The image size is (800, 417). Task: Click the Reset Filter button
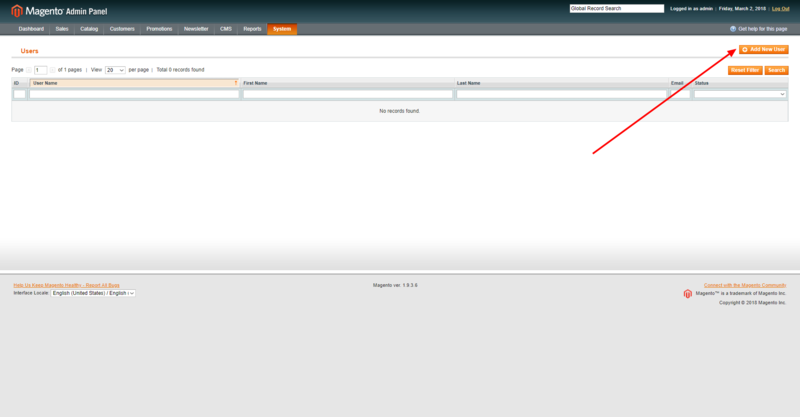click(x=745, y=70)
